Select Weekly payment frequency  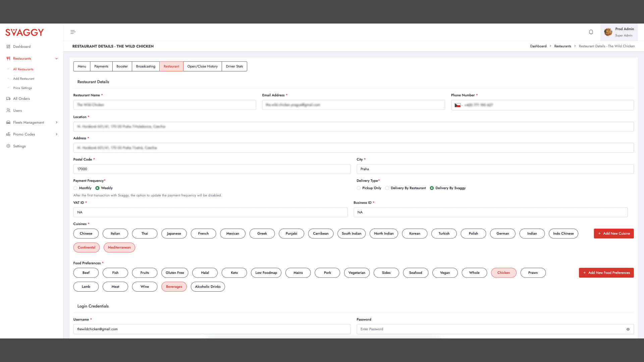(x=97, y=188)
